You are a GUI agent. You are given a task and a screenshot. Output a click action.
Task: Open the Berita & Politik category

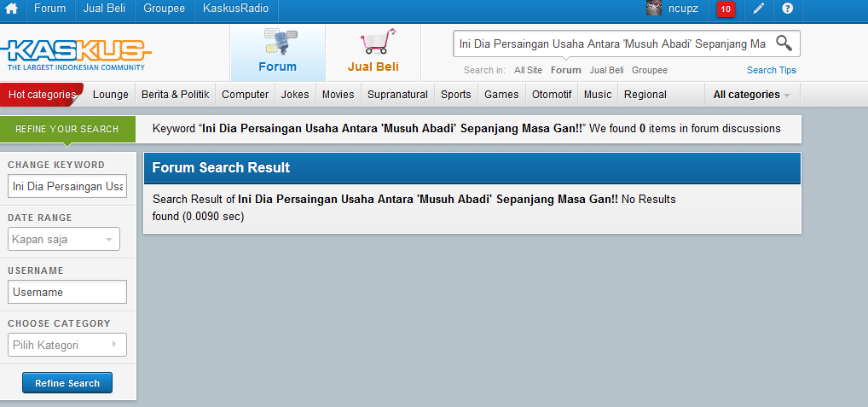[x=176, y=95]
